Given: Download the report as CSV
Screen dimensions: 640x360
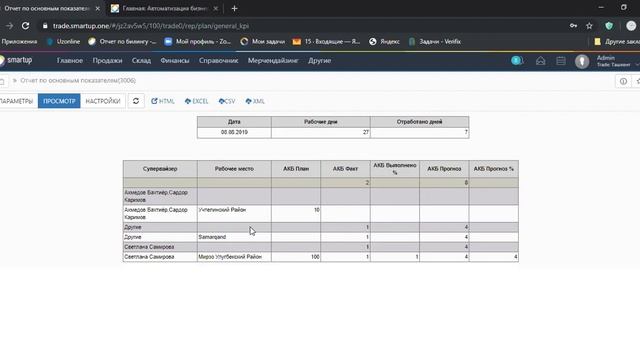Looking at the screenshot, I should 227,101.
